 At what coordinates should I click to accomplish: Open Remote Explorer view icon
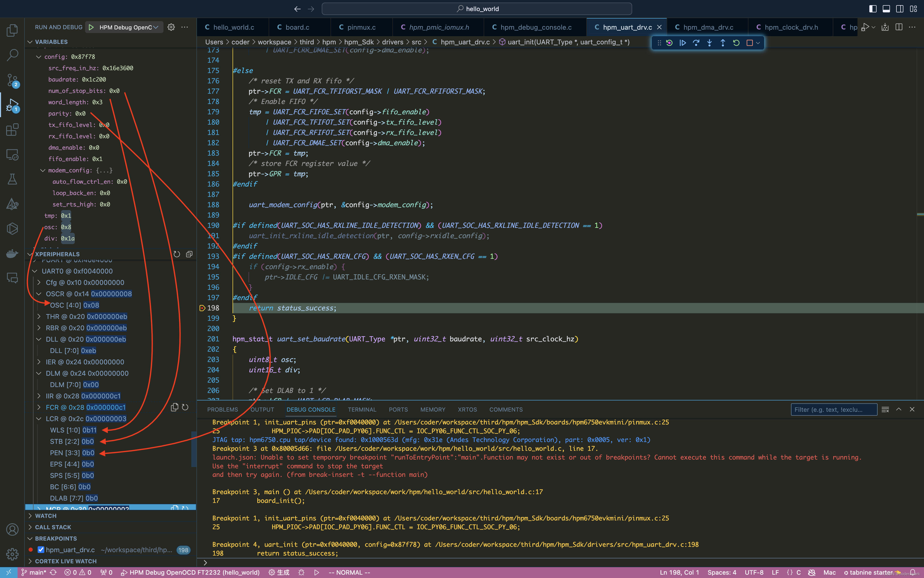point(12,155)
